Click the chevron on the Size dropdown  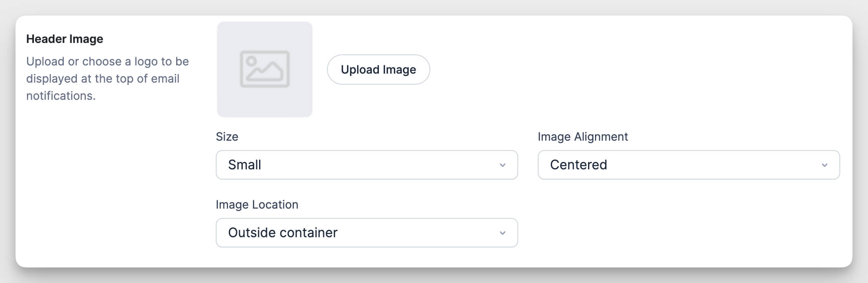coord(503,165)
